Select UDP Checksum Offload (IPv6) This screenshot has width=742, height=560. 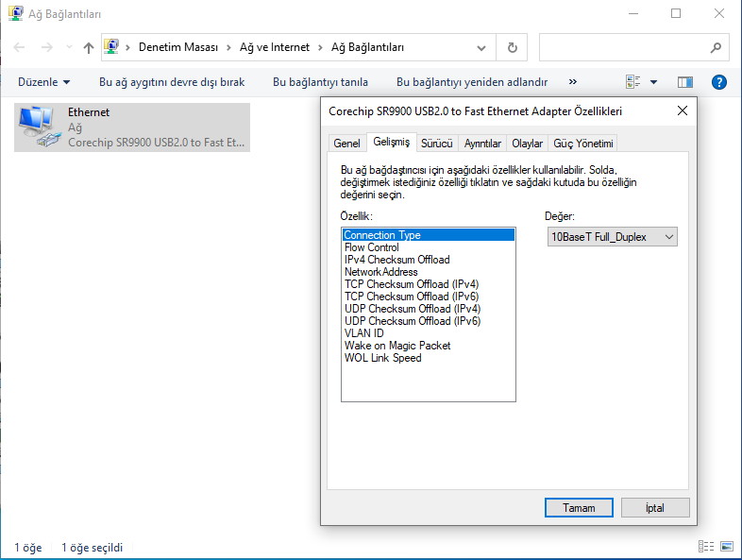[429, 321]
